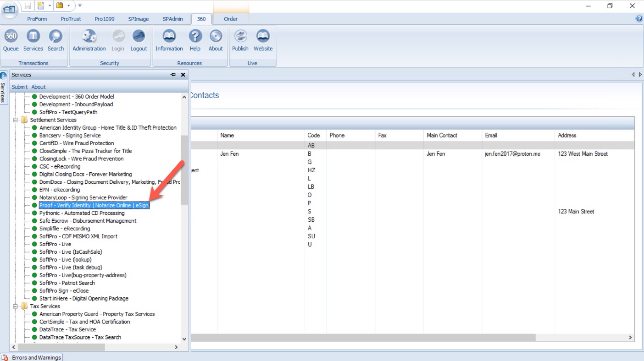Select DataTrace - Tax Service
This screenshot has height=361, width=644.
(67, 330)
